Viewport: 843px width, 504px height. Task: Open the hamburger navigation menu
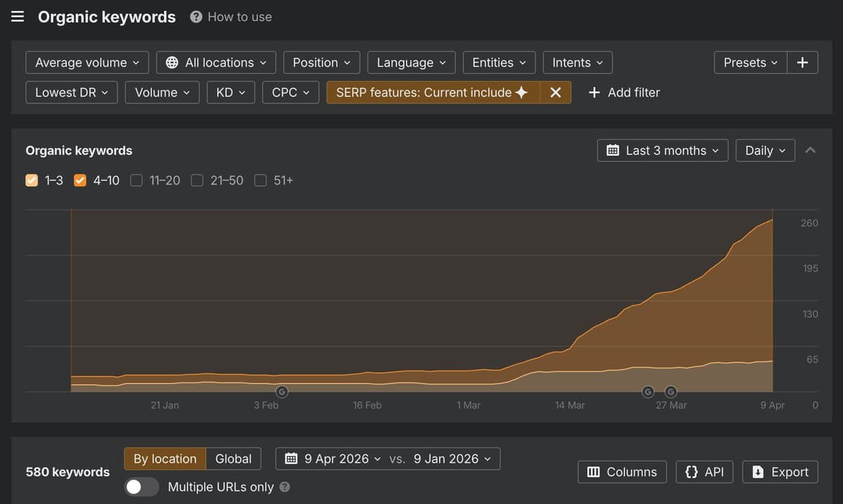(18, 16)
